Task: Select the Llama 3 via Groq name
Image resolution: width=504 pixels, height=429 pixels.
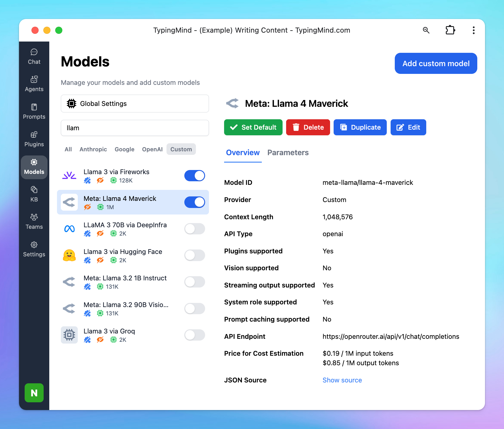Action: [109, 331]
